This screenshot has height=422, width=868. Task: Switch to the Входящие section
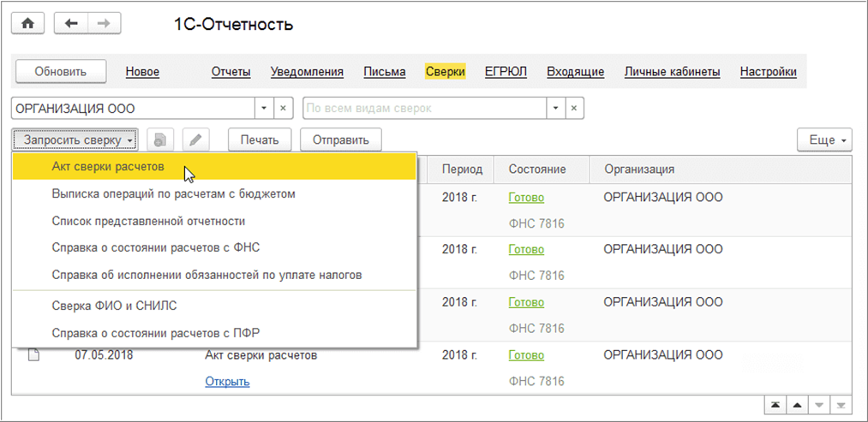(575, 71)
